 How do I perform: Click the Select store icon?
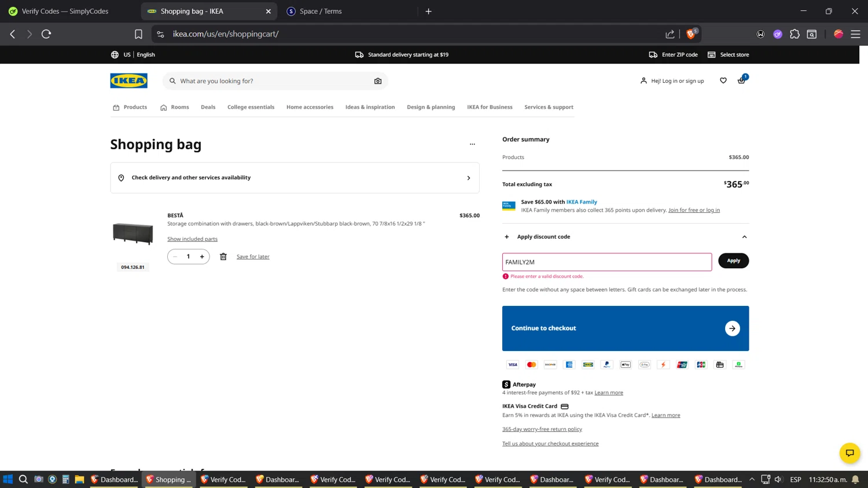coord(712,54)
